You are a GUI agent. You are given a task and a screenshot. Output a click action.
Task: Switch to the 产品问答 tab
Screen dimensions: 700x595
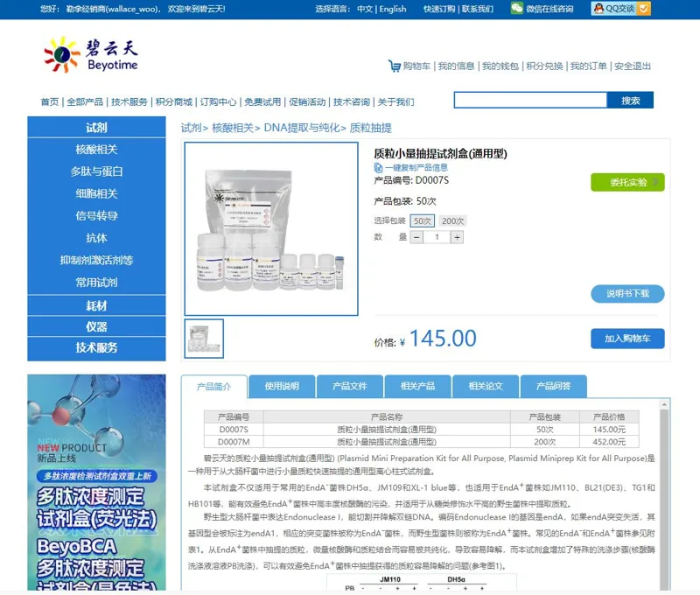coord(553,387)
